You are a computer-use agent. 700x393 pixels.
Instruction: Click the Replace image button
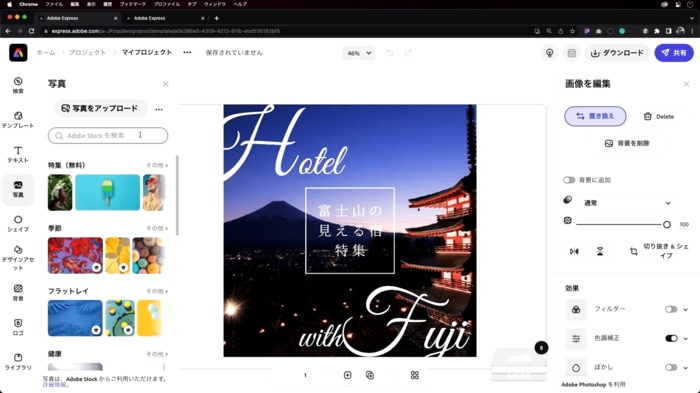[595, 116]
